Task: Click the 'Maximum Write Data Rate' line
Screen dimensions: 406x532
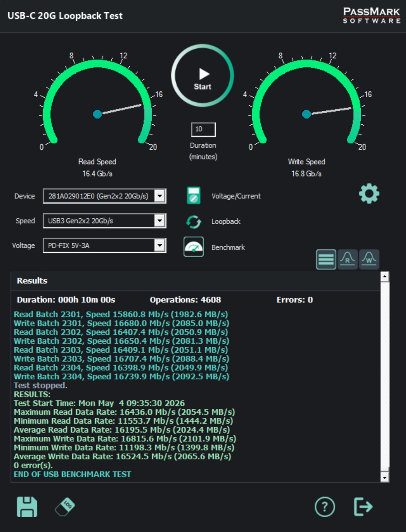Action: 125,439
